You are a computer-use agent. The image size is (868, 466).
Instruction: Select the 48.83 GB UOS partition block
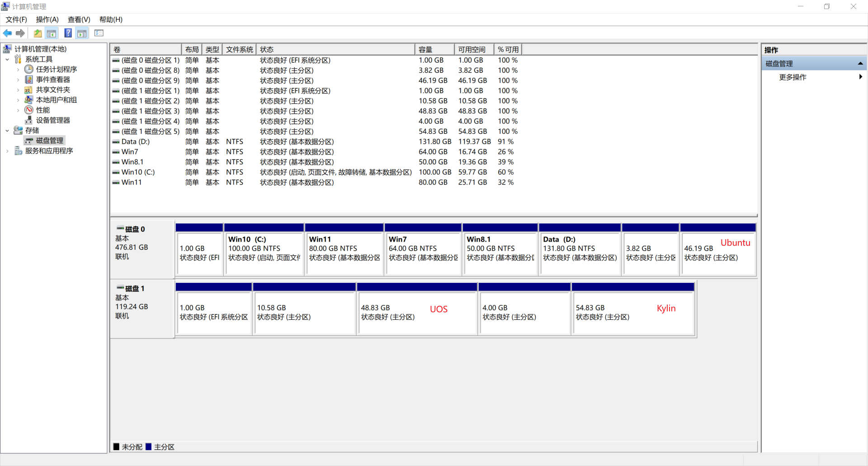(x=417, y=309)
